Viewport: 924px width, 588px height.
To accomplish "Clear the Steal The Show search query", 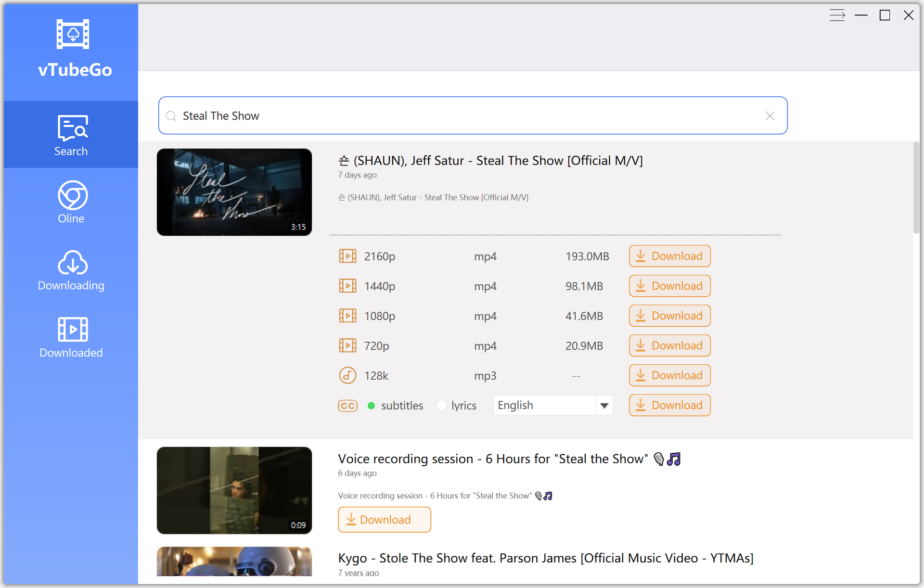I will coord(770,115).
